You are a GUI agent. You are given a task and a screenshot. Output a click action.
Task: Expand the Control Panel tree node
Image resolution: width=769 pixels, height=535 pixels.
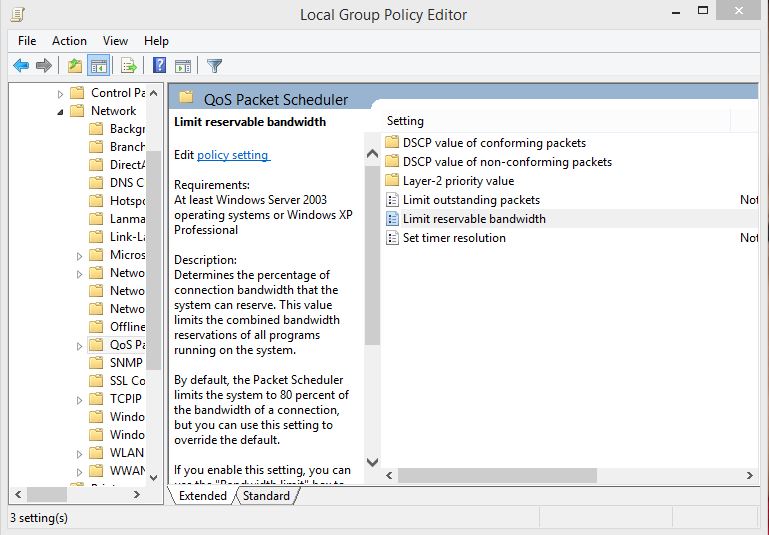click(60, 94)
